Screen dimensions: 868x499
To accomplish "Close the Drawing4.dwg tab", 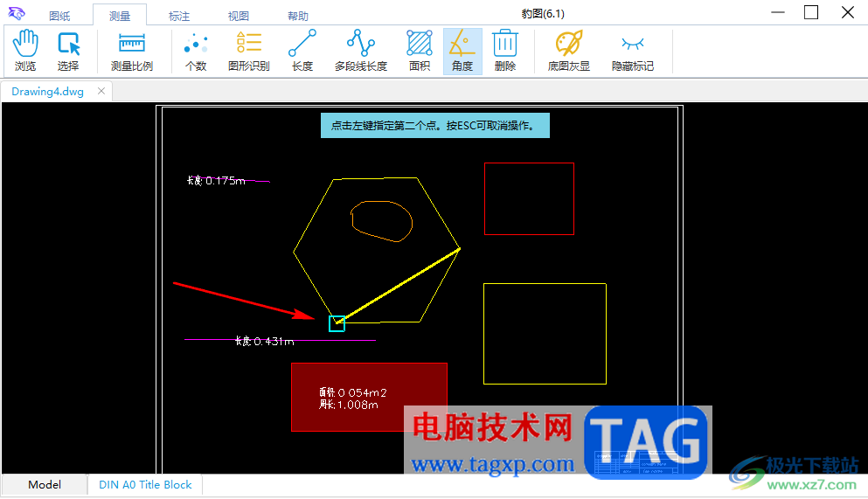I will pyautogui.click(x=101, y=91).
